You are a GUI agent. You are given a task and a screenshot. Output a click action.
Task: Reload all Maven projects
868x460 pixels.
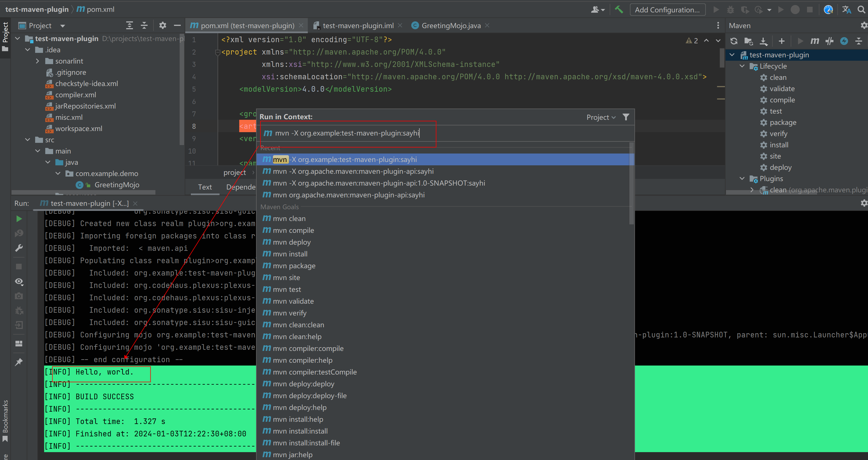734,41
